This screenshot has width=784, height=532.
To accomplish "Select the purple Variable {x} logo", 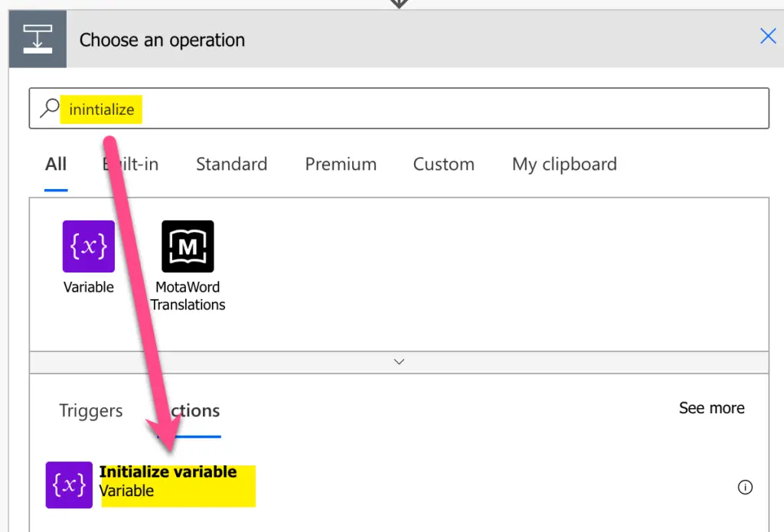I will coord(88,246).
